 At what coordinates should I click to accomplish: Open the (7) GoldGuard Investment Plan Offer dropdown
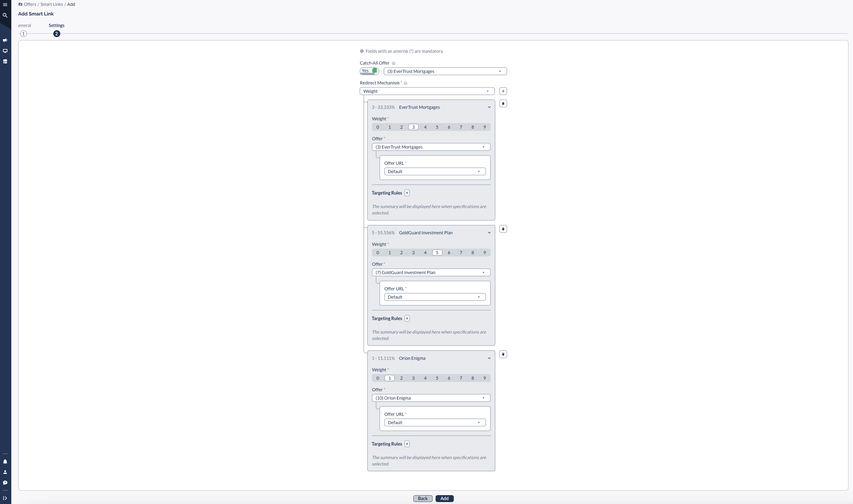click(x=431, y=272)
